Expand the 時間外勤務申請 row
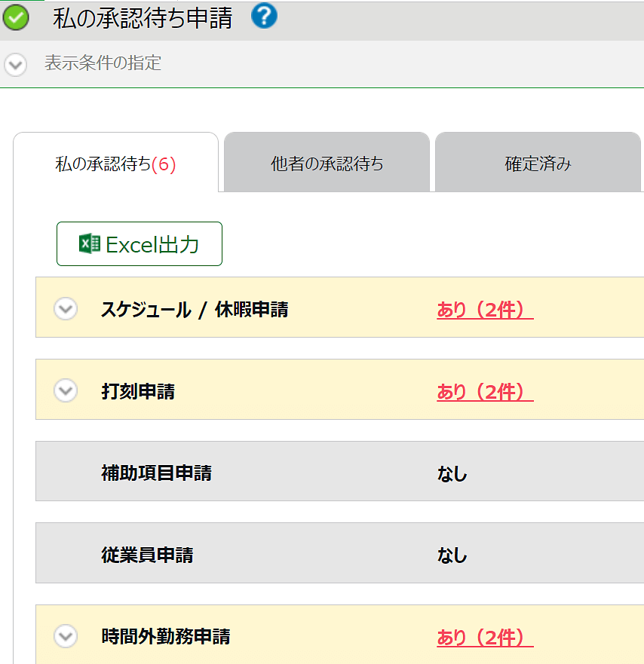644x664 pixels. click(x=66, y=636)
